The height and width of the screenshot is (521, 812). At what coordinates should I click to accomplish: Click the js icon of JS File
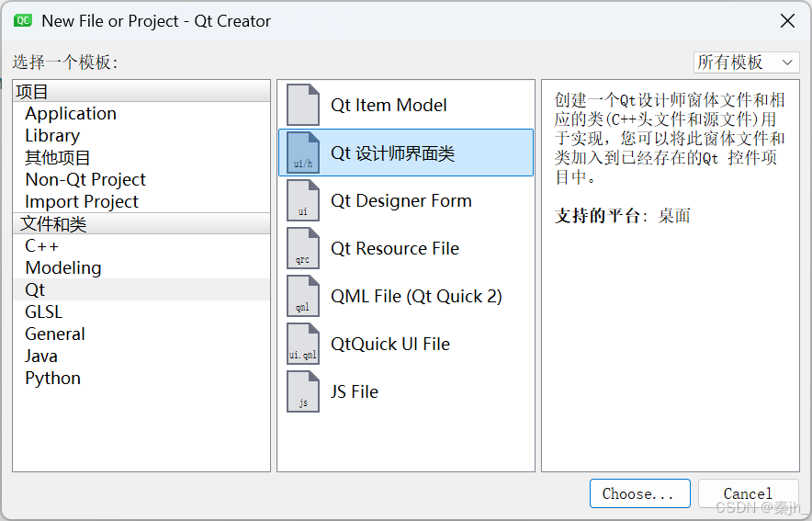pyautogui.click(x=303, y=391)
